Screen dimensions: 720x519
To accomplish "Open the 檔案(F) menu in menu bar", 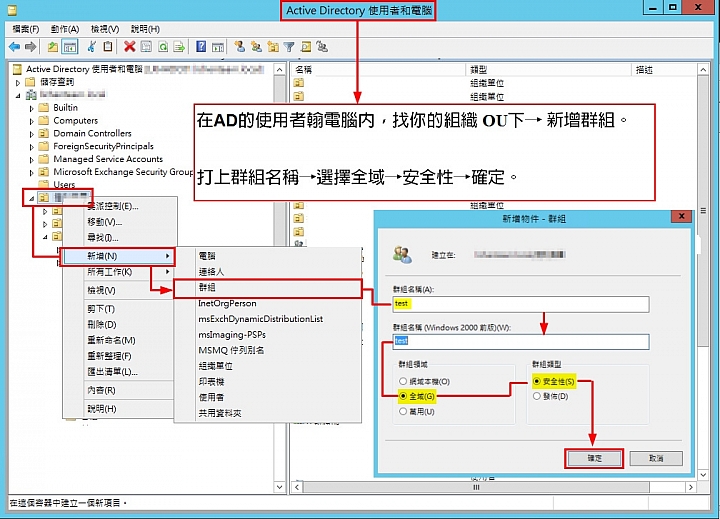I will [26, 29].
